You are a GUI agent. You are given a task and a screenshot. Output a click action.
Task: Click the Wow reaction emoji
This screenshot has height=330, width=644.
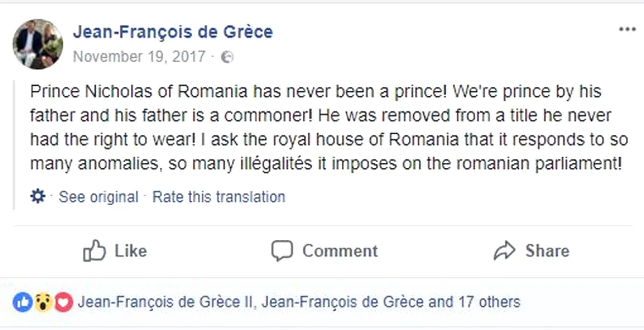pyautogui.click(x=43, y=302)
